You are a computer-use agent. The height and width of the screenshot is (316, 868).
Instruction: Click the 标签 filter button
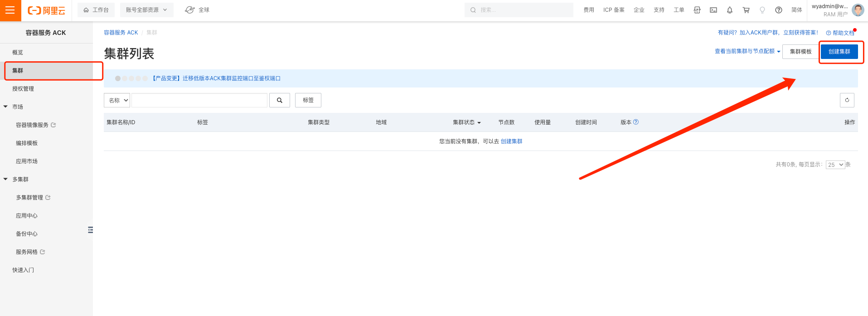308,100
